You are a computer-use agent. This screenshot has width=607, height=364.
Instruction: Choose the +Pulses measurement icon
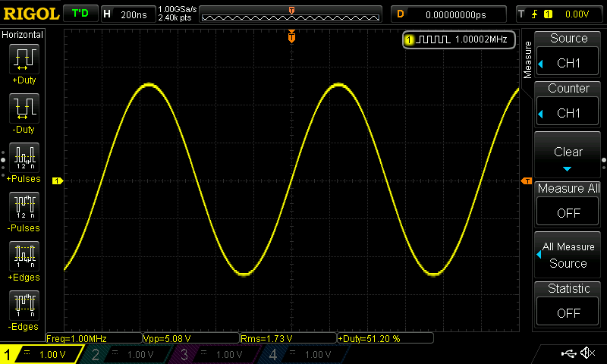[23, 158]
